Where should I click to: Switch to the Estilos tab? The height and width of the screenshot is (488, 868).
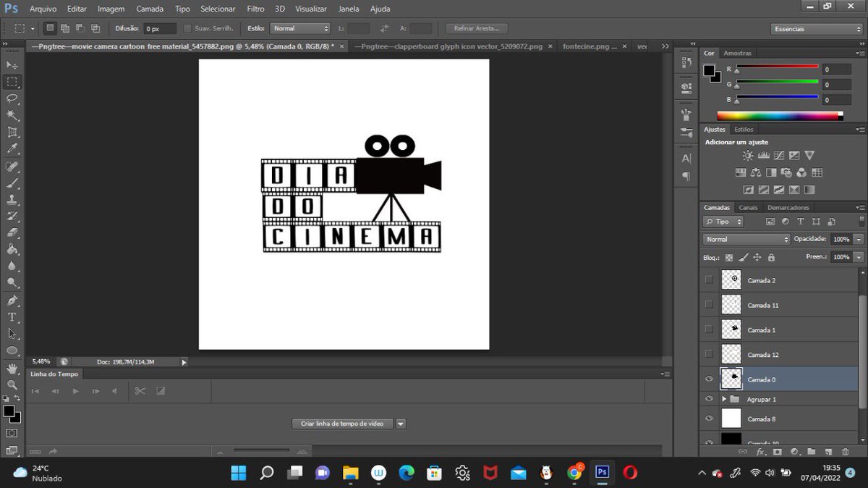pos(744,130)
